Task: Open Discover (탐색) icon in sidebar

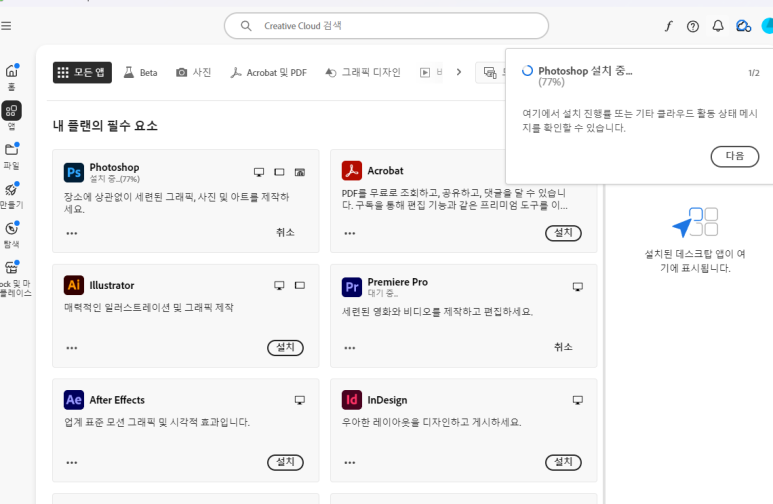Action: (11, 228)
